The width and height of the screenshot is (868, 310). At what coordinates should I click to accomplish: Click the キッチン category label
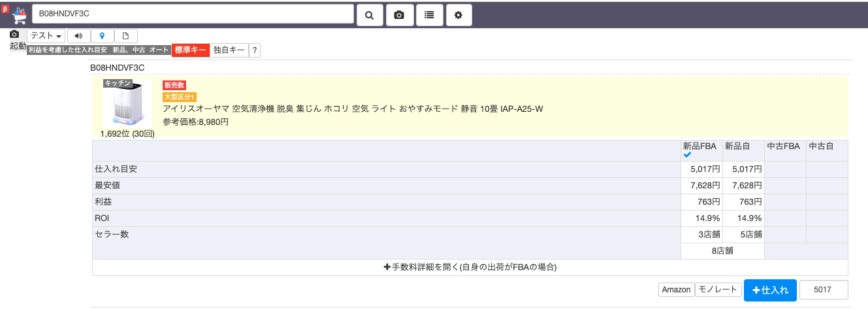118,83
